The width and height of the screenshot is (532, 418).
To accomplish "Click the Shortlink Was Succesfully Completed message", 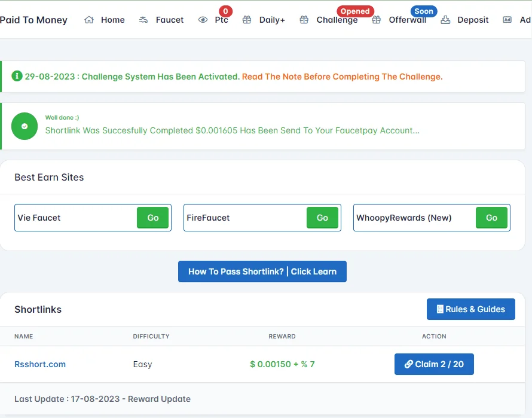I will 233,130.
